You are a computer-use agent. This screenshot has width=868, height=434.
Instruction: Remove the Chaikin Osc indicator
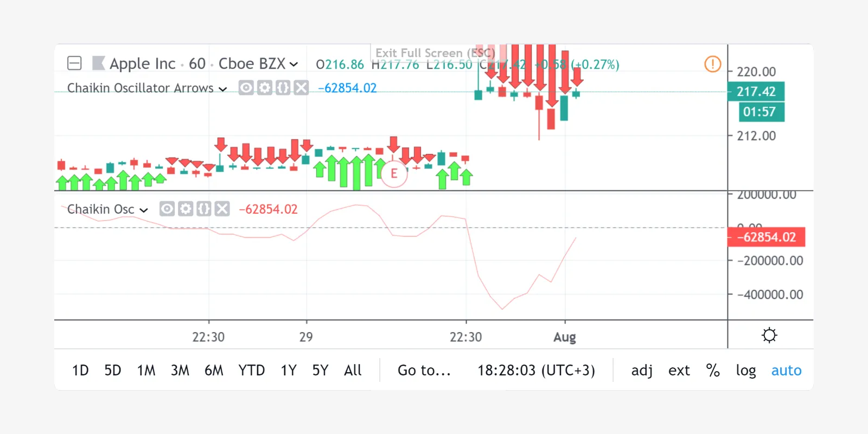coord(222,209)
